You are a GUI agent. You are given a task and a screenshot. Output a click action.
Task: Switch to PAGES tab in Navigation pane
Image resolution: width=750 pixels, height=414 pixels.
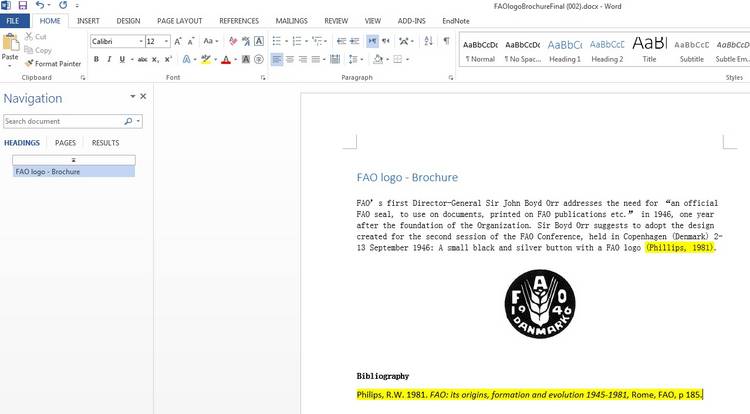click(65, 143)
